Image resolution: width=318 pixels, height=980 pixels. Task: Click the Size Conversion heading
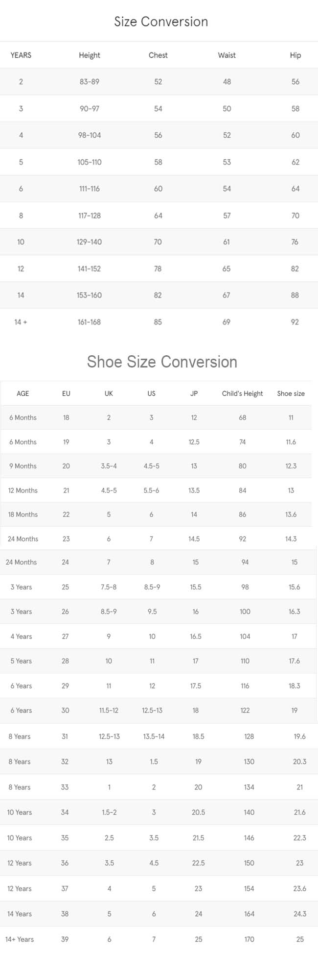click(x=161, y=22)
